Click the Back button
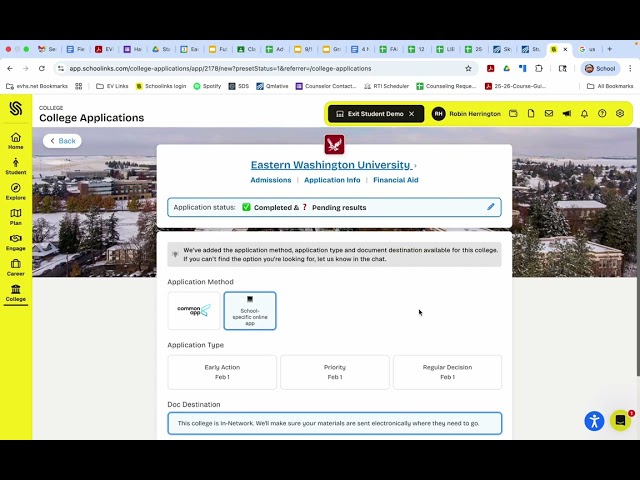Viewport: 640px width, 480px height. [x=62, y=141]
